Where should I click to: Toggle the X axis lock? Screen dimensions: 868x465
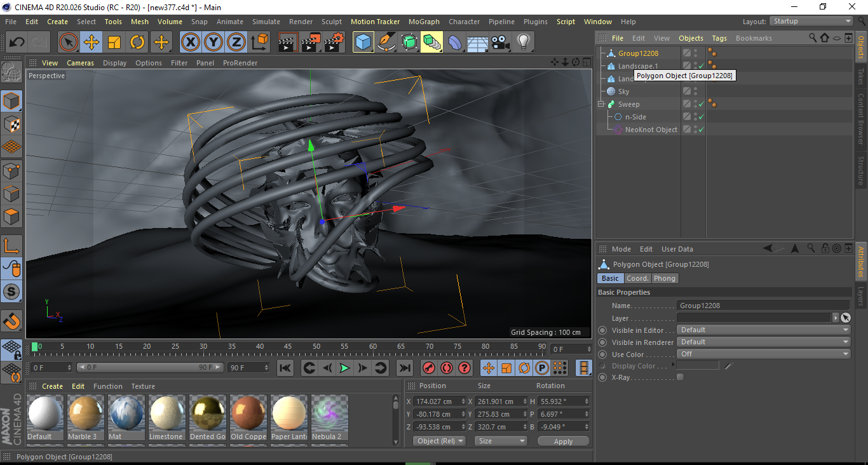(x=191, y=43)
